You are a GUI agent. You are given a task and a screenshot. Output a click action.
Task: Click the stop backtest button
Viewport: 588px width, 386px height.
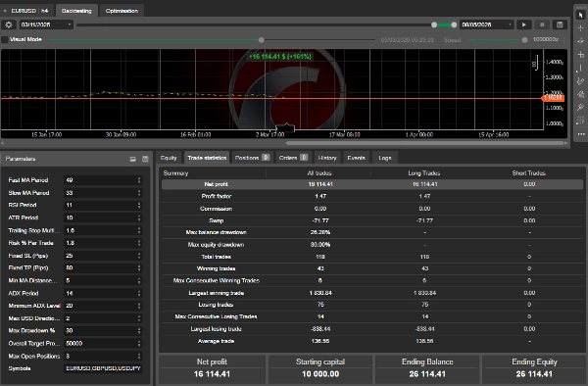click(x=542, y=24)
